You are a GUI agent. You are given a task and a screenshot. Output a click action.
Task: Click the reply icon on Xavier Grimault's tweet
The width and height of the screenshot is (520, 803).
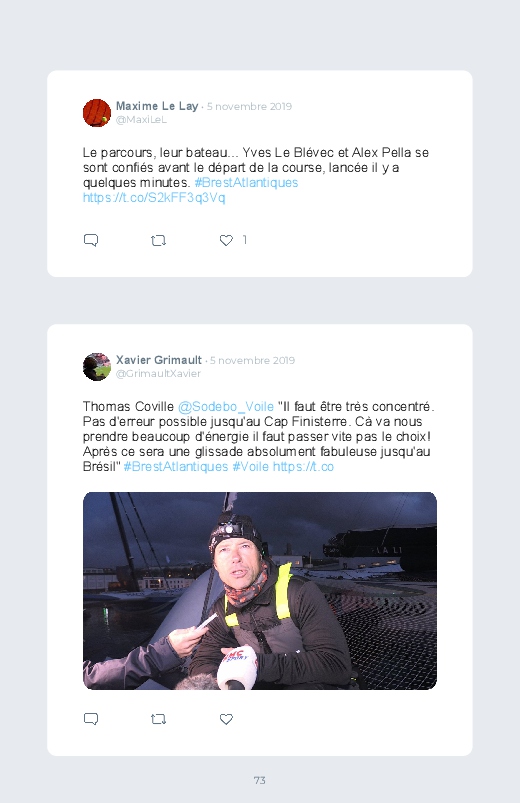91,719
